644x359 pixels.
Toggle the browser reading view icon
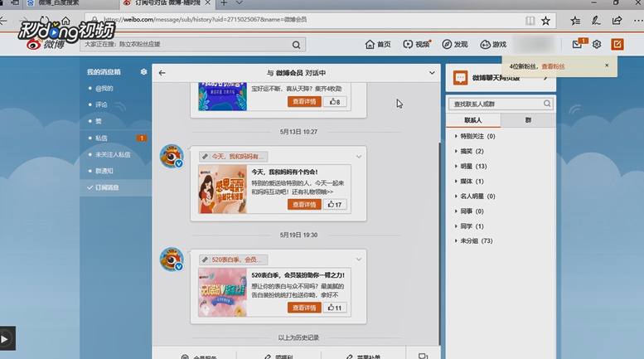(x=530, y=21)
